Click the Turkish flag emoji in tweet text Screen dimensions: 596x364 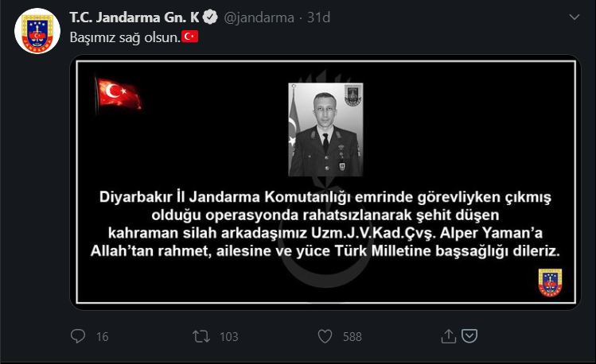click(189, 37)
